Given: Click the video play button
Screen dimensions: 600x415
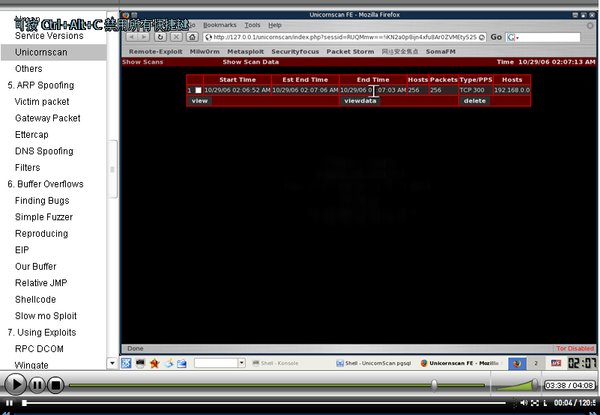Looking at the screenshot, I should point(15,384).
